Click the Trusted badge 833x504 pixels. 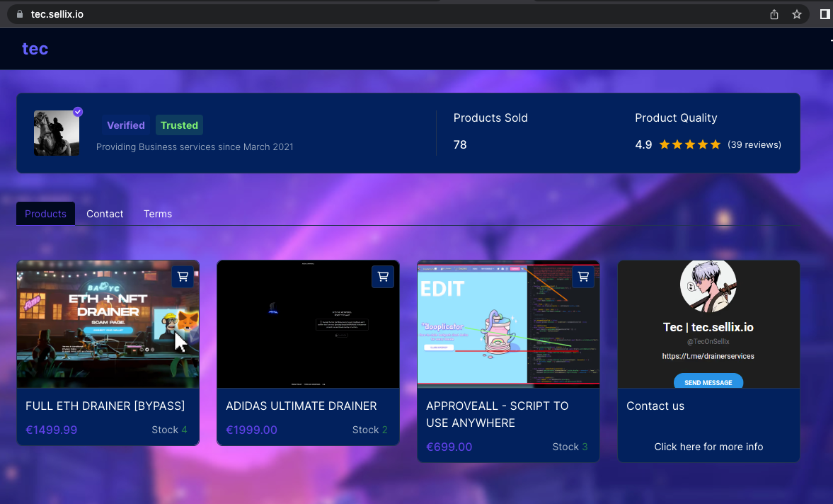(180, 125)
